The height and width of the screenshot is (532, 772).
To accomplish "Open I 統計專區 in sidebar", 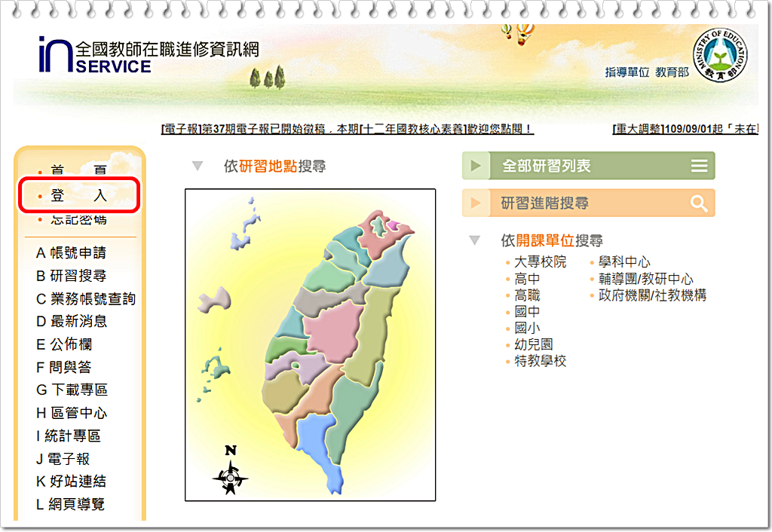I will [69, 436].
